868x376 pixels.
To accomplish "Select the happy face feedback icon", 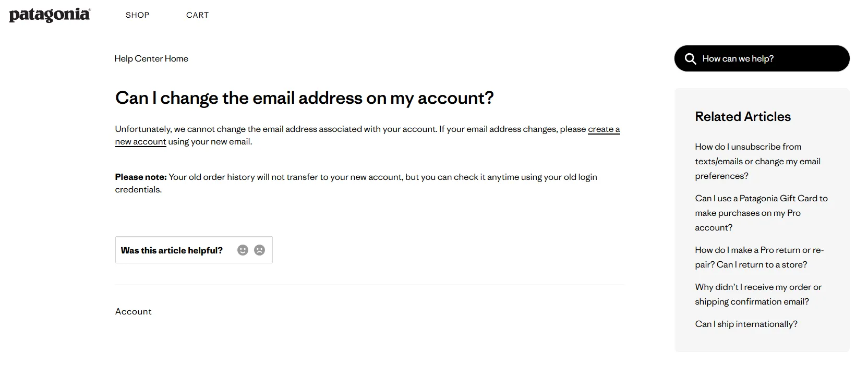I will 242,250.
